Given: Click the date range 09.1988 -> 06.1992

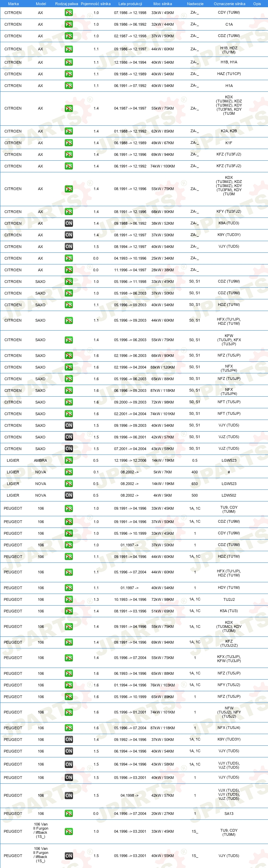Looking at the screenshot, I should coord(130,223).
